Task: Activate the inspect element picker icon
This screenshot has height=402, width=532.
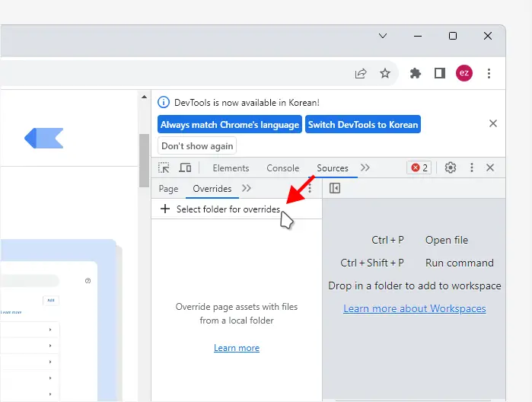Action: click(x=164, y=167)
